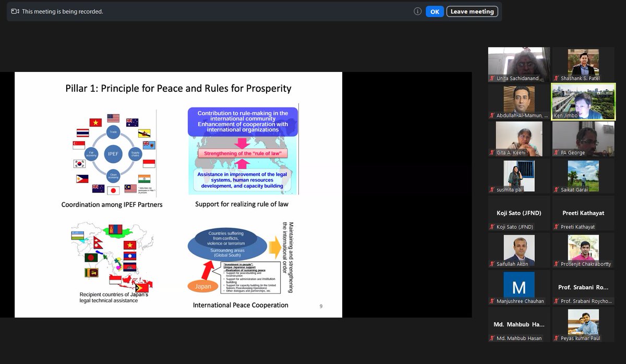Select PA George's video tile
This screenshot has width=626, height=364.
583,139
